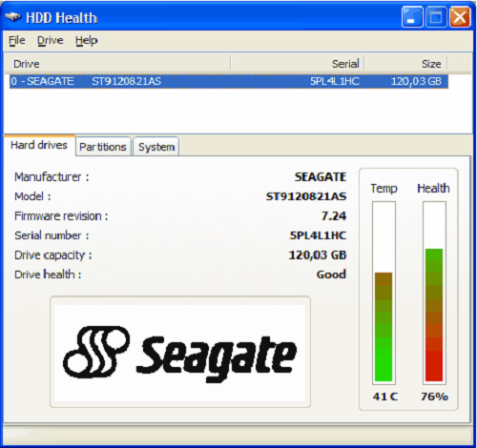
Task: Open the Help menu
Action: [86, 41]
